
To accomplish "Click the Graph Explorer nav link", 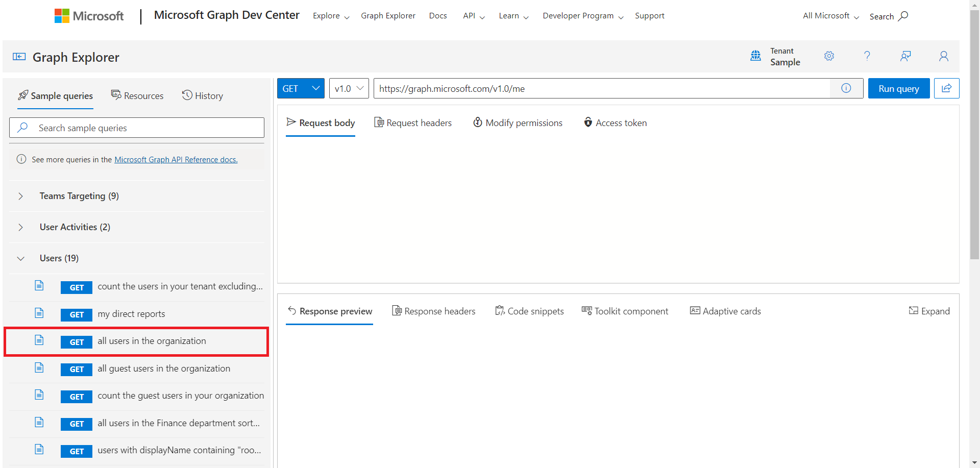I will click(388, 16).
